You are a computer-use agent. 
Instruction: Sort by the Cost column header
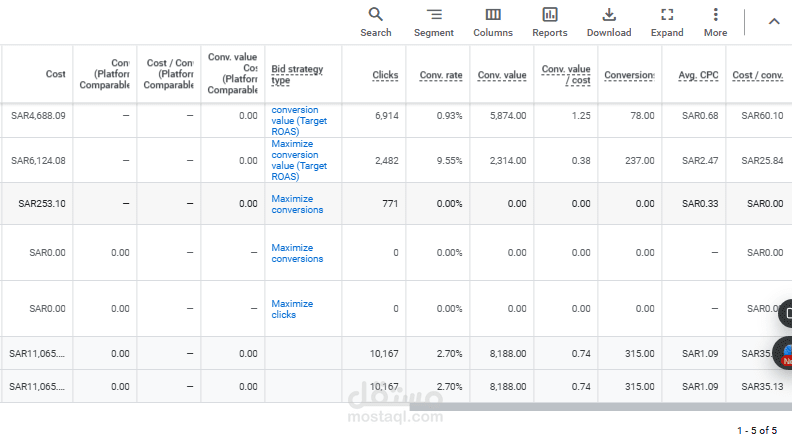[x=55, y=74]
